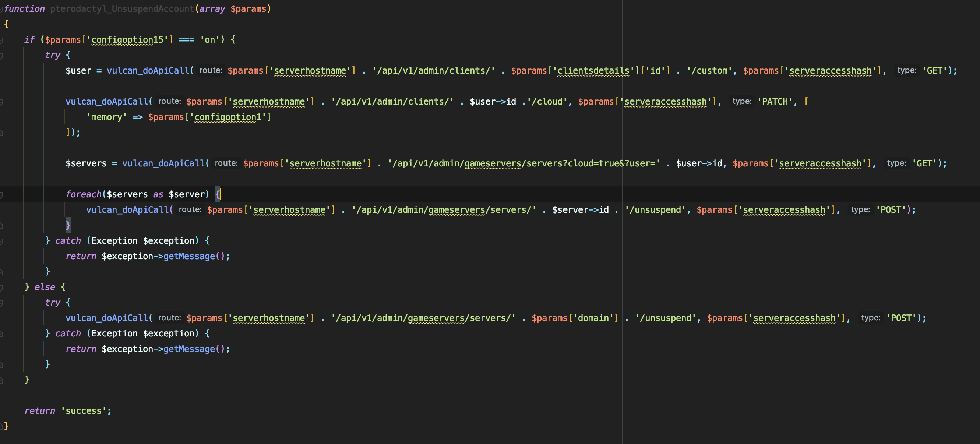Image resolution: width=980 pixels, height=444 pixels.
Task: Click the underlined configoption15 key
Action: point(127,39)
